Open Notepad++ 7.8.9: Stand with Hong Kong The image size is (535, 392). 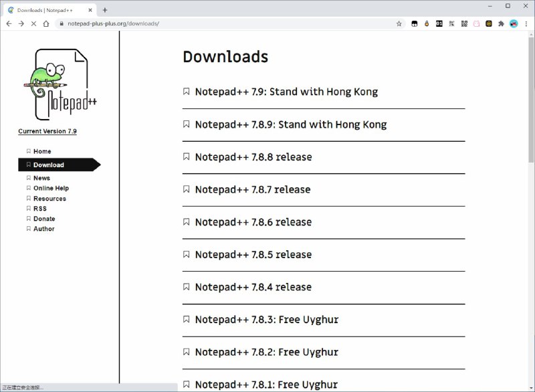[x=291, y=124]
